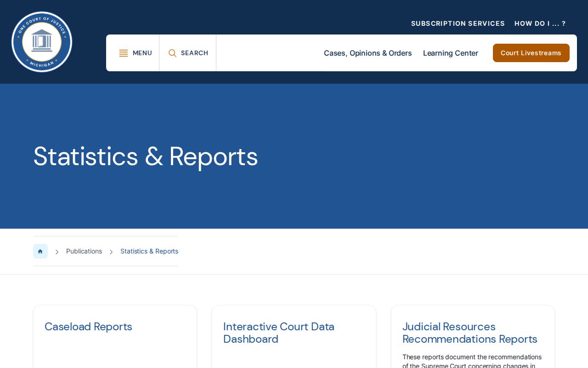The image size is (588, 368).
Task: Open Subscription Services link
Action: (458, 23)
